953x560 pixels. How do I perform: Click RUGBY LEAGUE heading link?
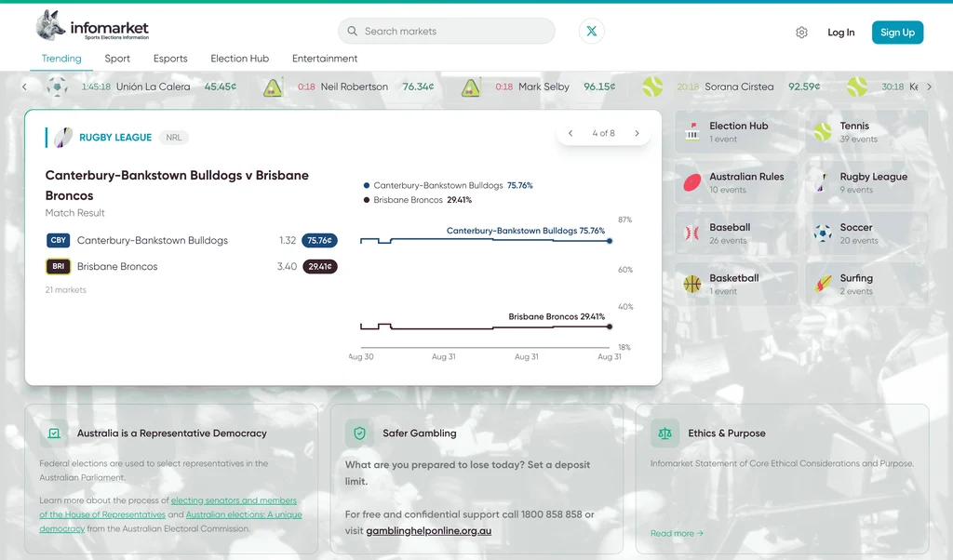[115, 138]
